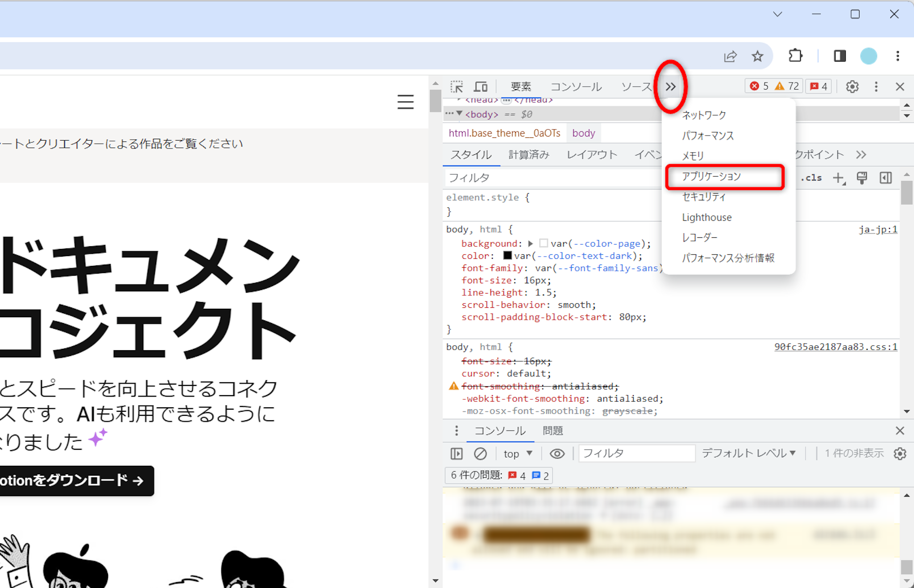This screenshot has width=914, height=588.
Task: Activate the inspect element picker icon
Action: pos(457,87)
